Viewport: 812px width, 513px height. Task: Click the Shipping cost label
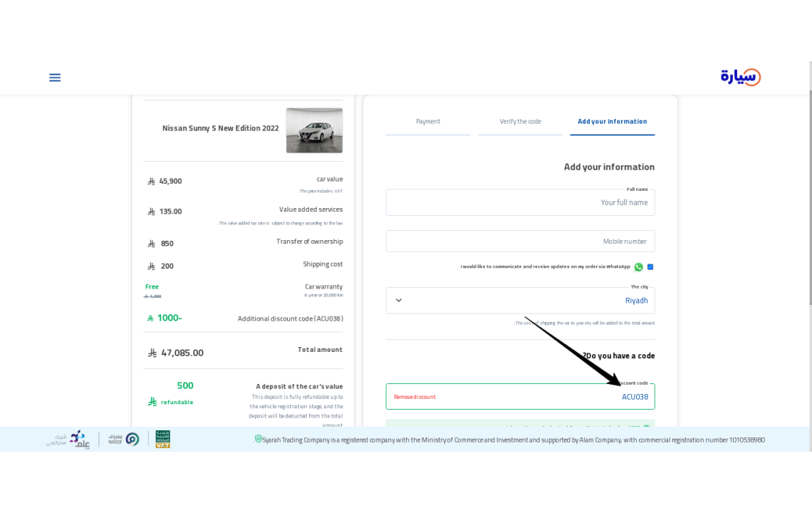click(x=323, y=264)
